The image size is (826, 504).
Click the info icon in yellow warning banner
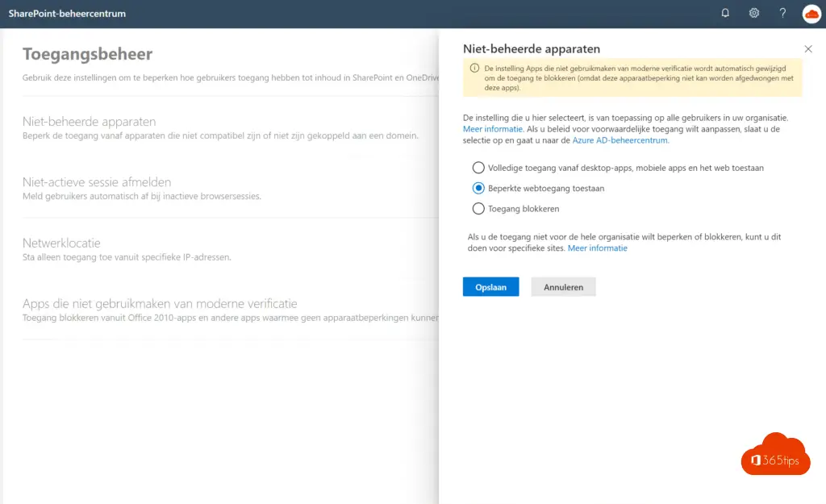pyautogui.click(x=474, y=69)
